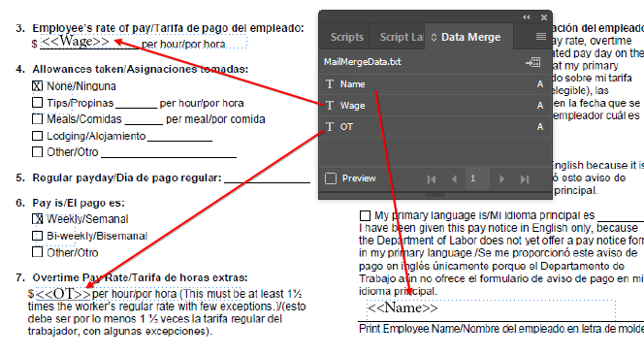Click the text icon beside Wage field
This screenshot has width=644, height=355.
pos(330,105)
